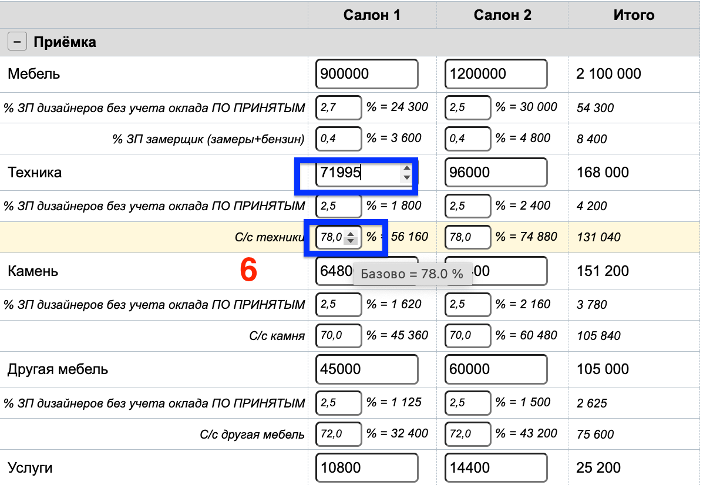Click Другая мебель field for Салон 2

pyautogui.click(x=496, y=369)
